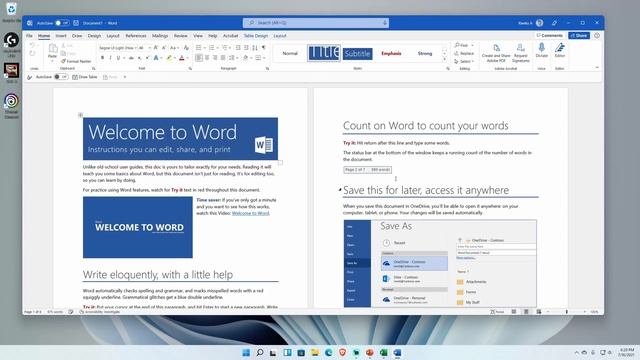This screenshot has width=640, height=360.
Task: Toggle Show/Hide paragraph marks
Action: [263, 48]
